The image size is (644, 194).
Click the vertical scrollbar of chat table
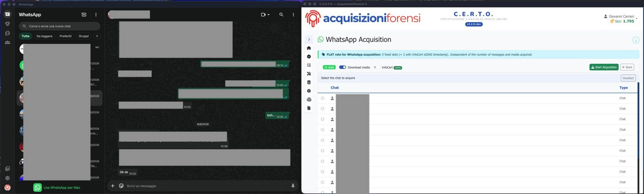[x=638, y=121]
